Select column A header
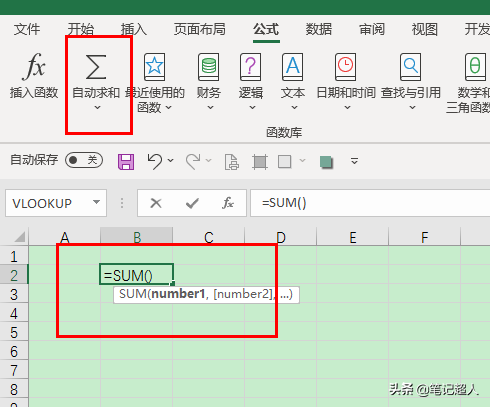This screenshot has width=490, height=407. coord(65,237)
